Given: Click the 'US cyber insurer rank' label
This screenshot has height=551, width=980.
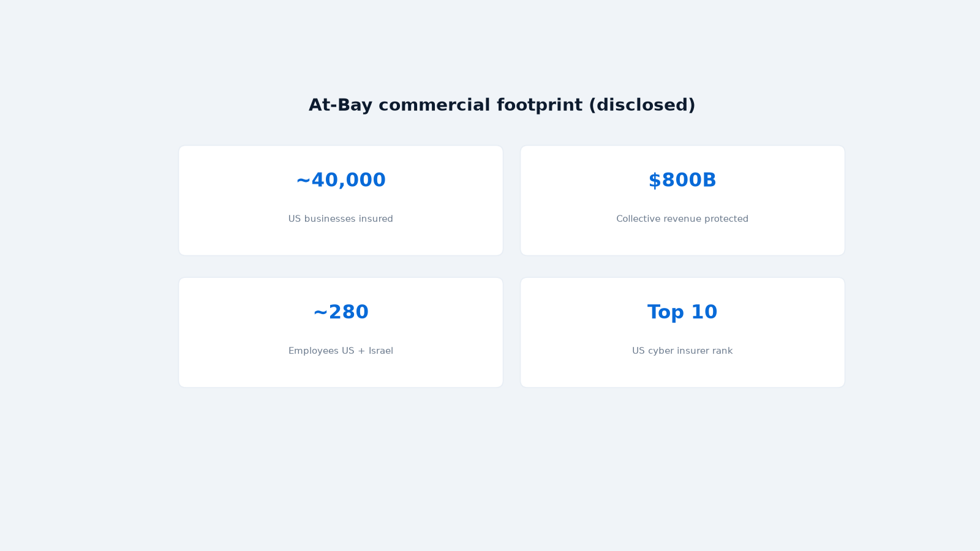Looking at the screenshot, I should tap(682, 351).
